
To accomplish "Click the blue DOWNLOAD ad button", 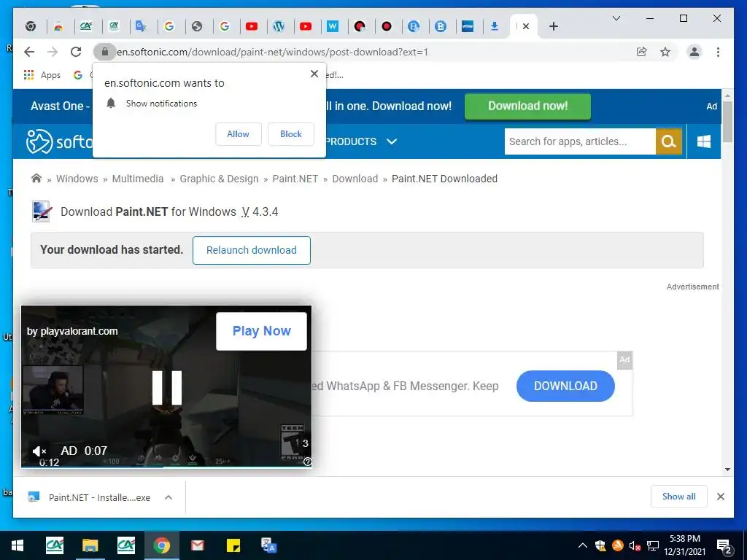I will [x=565, y=386].
